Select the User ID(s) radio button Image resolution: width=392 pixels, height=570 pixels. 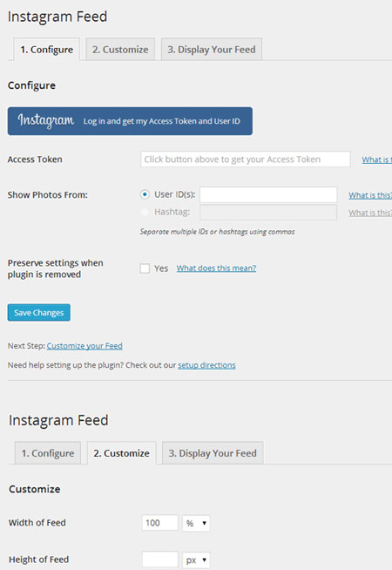coord(145,194)
